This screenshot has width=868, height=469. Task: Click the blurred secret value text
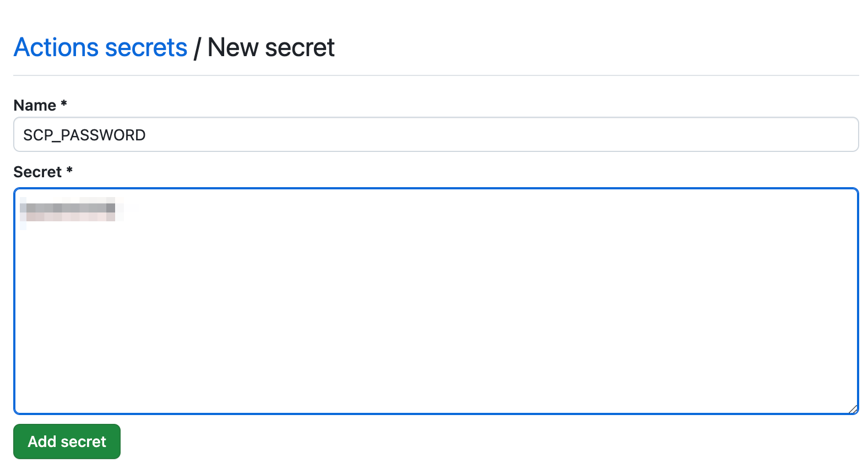point(68,209)
